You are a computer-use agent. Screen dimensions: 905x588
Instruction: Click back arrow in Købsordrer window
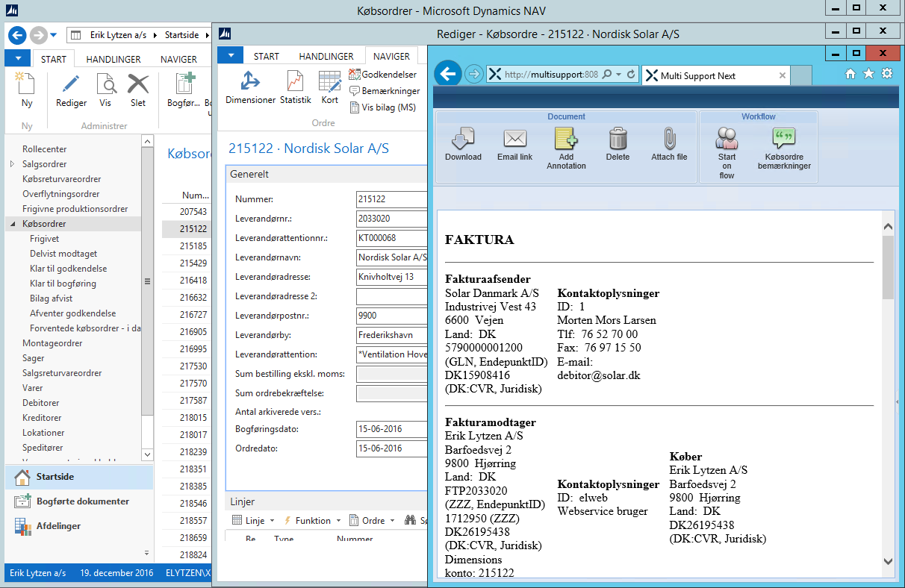coord(17,35)
